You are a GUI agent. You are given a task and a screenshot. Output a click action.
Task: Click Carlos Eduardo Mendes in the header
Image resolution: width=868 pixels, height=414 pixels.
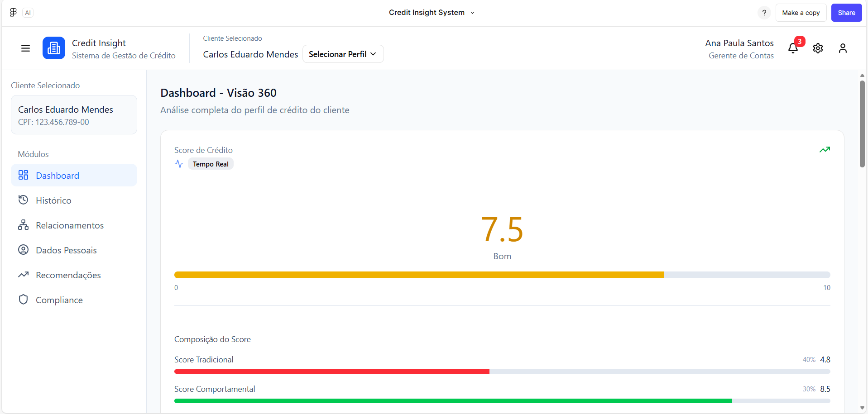click(250, 54)
